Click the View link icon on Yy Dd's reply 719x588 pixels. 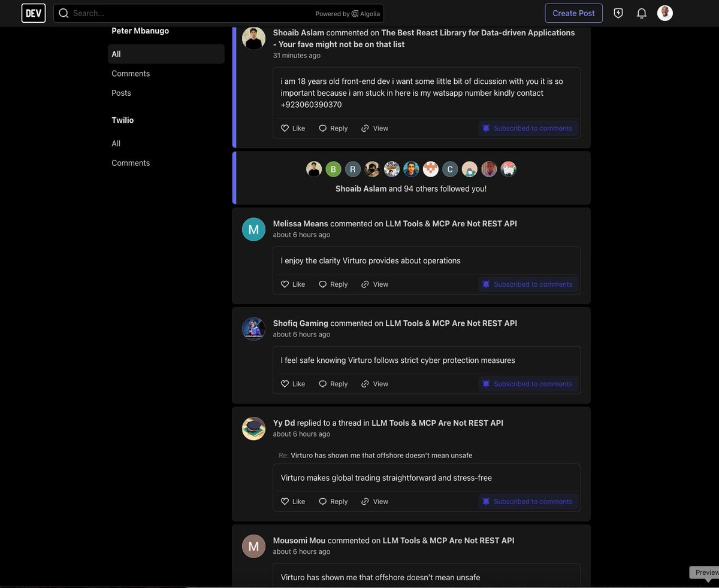click(365, 502)
